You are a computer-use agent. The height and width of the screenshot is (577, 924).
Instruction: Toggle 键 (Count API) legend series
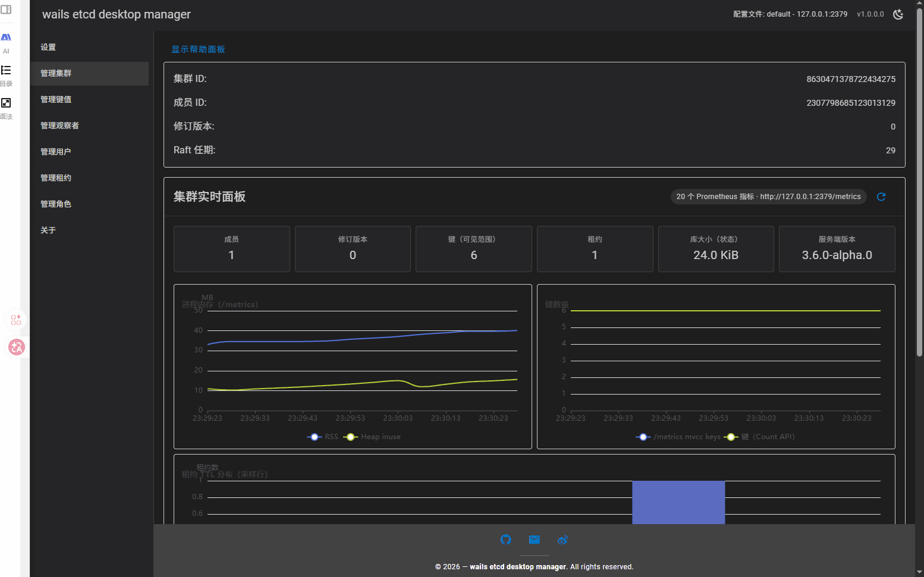759,437
